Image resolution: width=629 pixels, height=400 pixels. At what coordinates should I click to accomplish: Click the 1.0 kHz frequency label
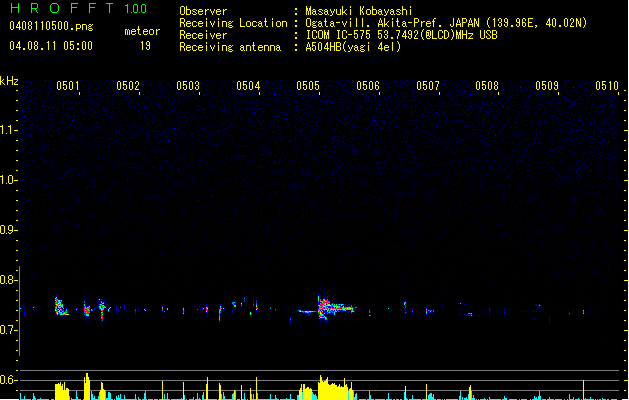pos(8,180)
